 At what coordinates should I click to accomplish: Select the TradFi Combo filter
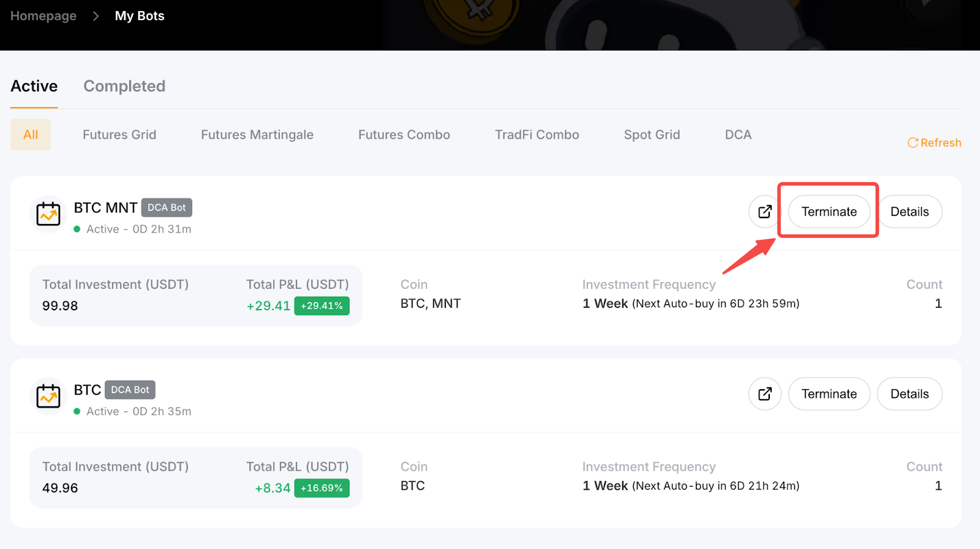pyautogui.click(x=537, y=135)
